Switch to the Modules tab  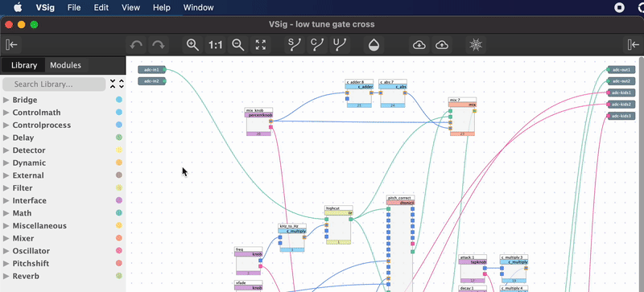click(65, 65)
